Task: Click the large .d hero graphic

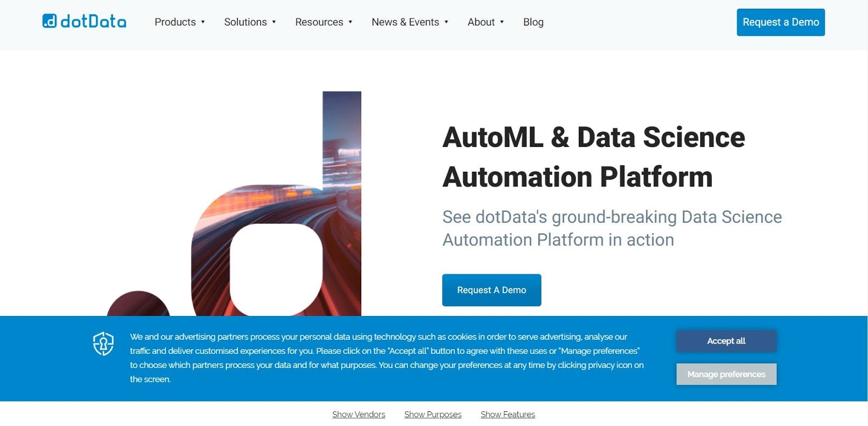Action: (x=234, y=204)
